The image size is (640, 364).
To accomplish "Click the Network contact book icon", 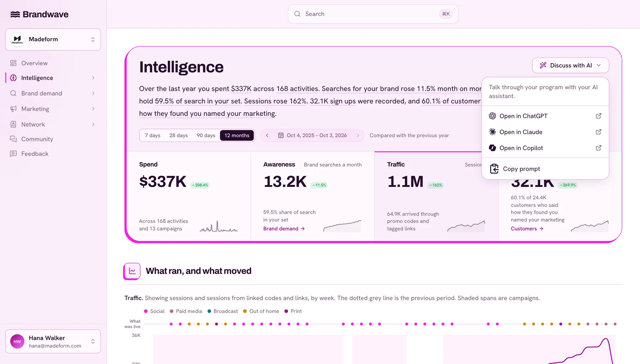I will pyautogui.click(x=14, y=124).
